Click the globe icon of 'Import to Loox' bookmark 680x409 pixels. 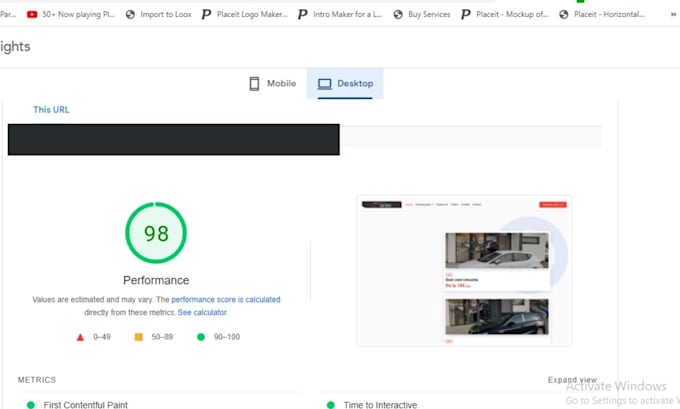[x=130, y=14]
